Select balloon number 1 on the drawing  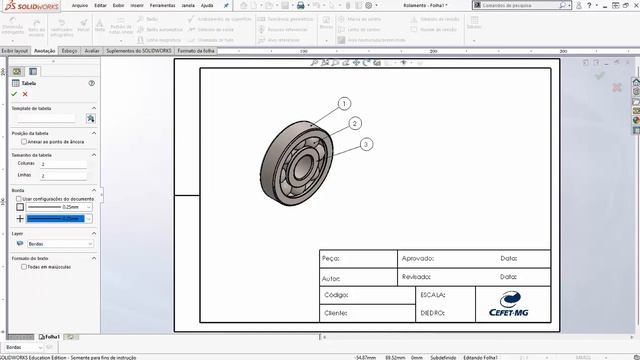pyautogui.click(x=344, y=104)
